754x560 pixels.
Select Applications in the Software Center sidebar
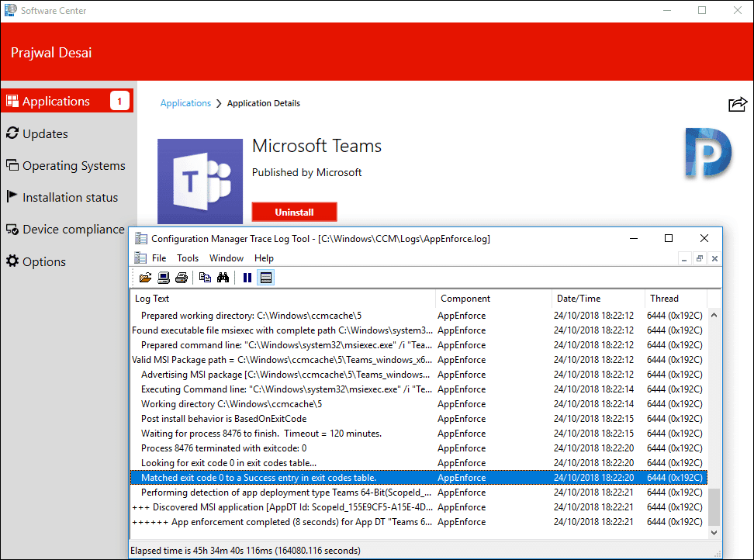(67, 101)
